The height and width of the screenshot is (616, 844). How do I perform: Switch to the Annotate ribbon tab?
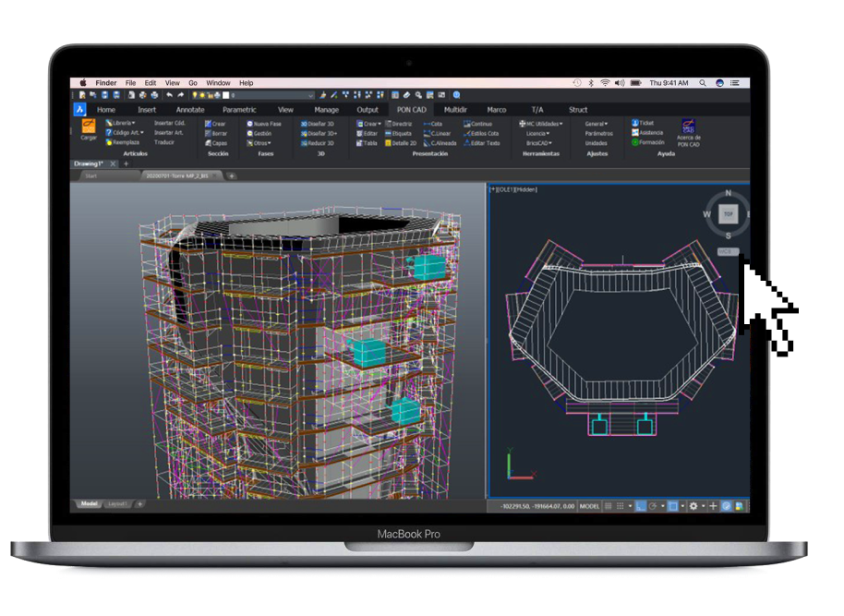[190, 110]
